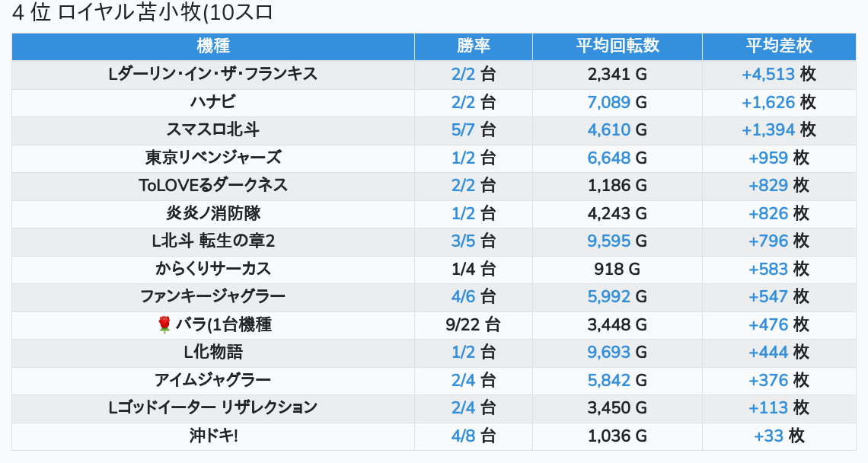Open the 9,693 spins link for L化物語

tap(609, 353)
